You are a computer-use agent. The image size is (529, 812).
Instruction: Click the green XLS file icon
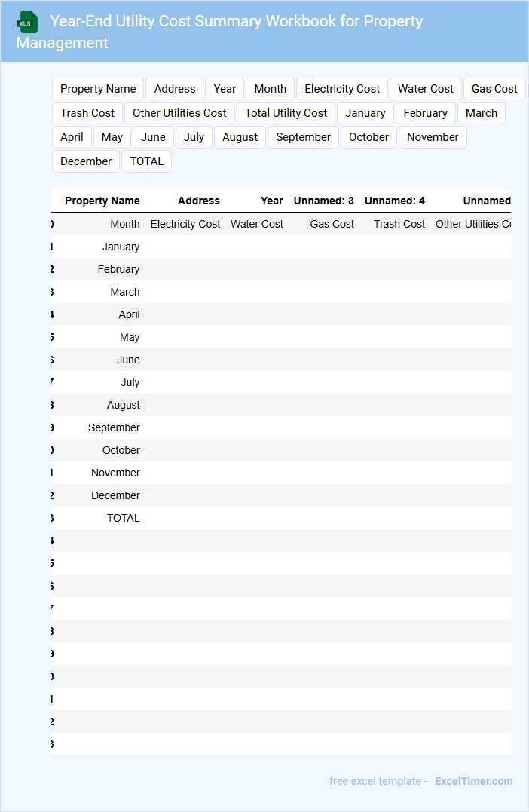click(27, 22)
